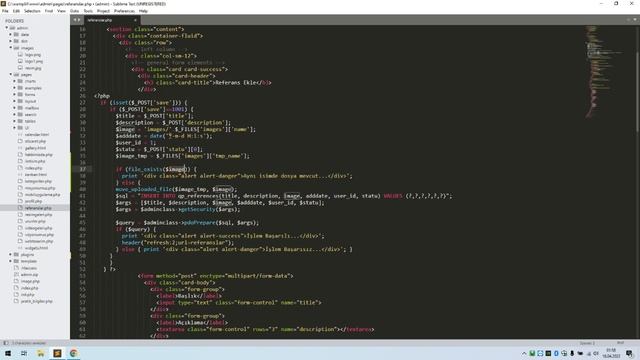640x360 pixels.
Task: Click line number 53 in the gutter
Action: (x=82, y=276)
